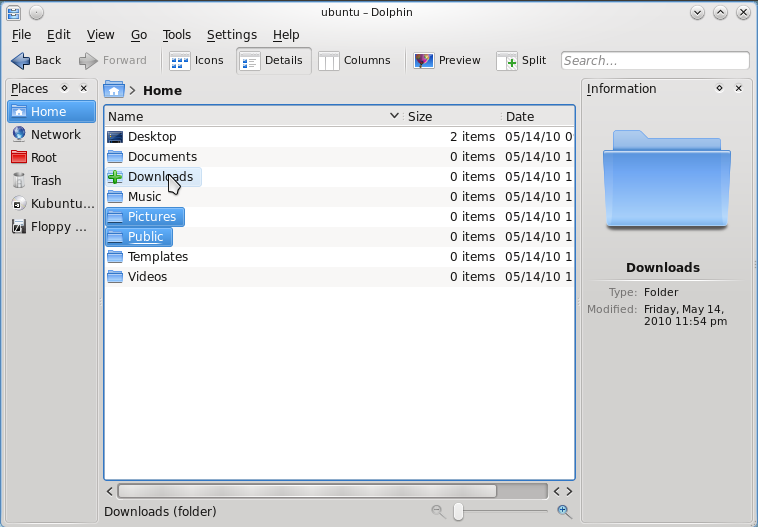Screen dimensions: 758x527
Task: Click the zoom in magnifier icon
Action: 564,511
